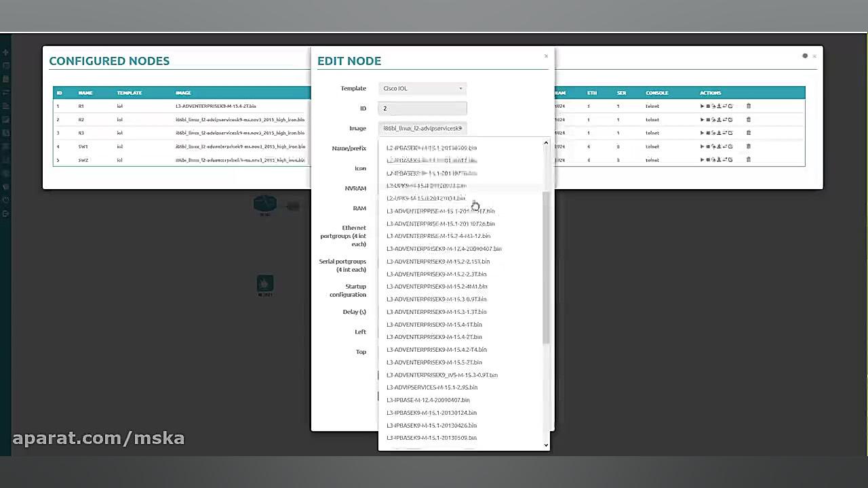Choose L3-ADVIPSERVICES-M-15.1-2.9S.bin option
This screenshot has height=488, width=868.
(432, 388)
